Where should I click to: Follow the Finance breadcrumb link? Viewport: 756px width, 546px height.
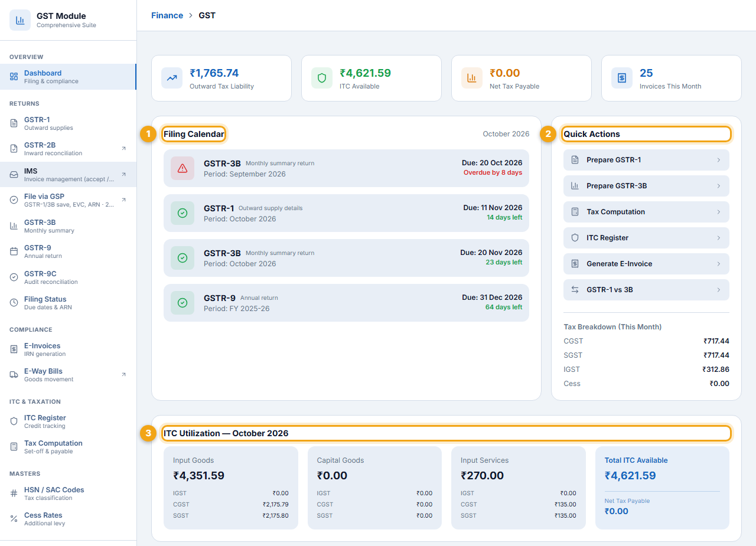167,15
